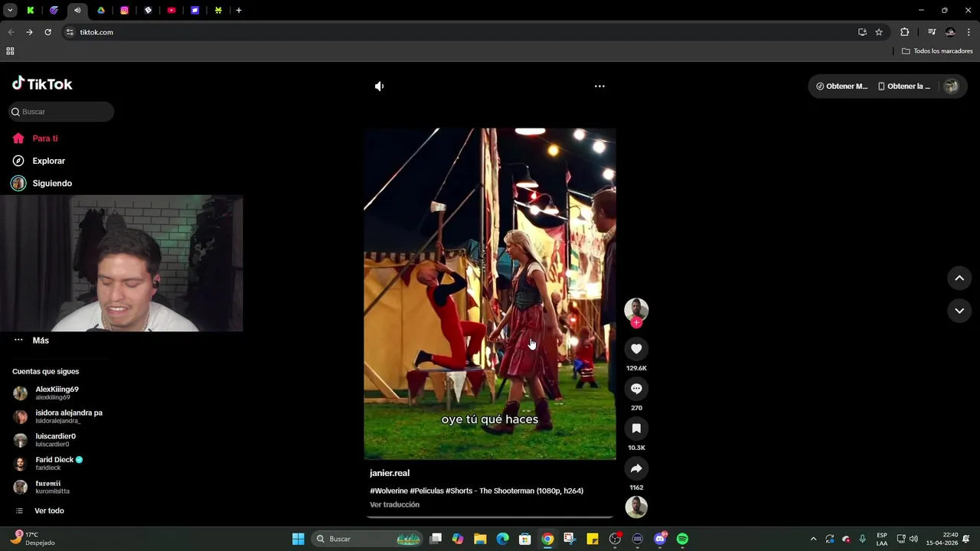Go forward in browser history
This screenshot has width=980, height=551.
(29, 32)
